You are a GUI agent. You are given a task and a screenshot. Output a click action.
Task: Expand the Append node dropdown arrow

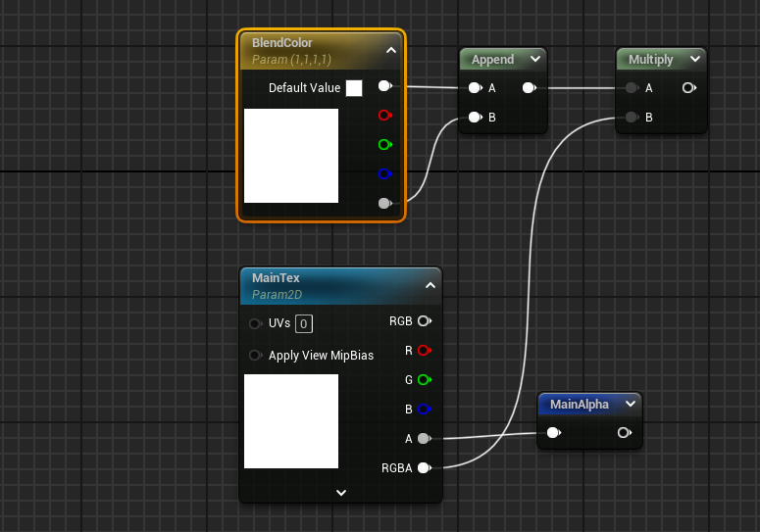(x=534, y=60)
